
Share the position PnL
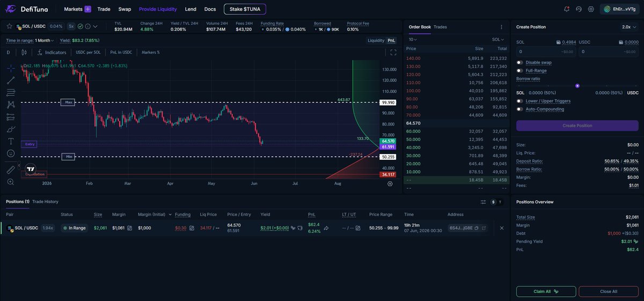[x=326, y=228]
